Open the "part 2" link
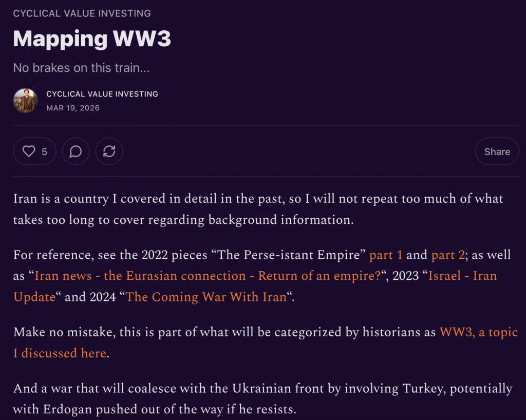This screenshot has height=420, width=526. point(448,255)
